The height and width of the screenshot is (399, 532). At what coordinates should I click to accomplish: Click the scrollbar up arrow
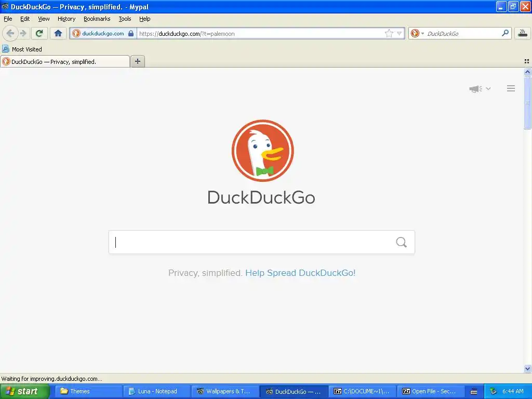527,72
